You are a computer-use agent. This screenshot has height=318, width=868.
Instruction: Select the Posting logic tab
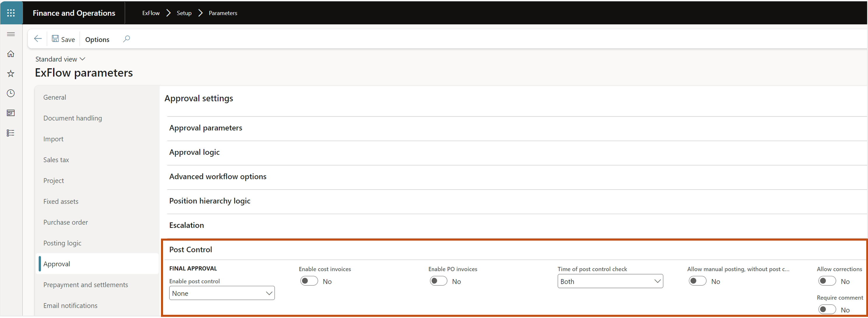point(97,243)
